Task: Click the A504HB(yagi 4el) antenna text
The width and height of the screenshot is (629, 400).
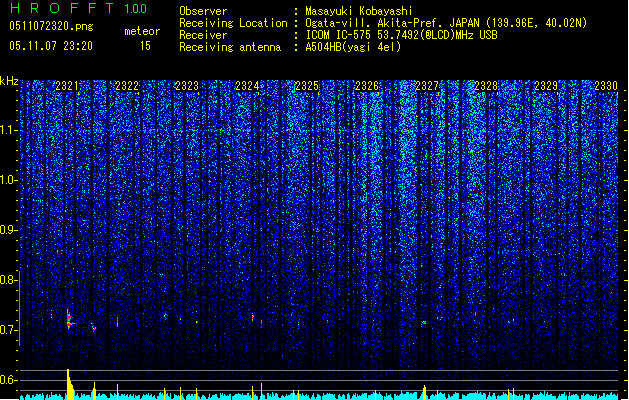Action: click(x=353, y=47)
